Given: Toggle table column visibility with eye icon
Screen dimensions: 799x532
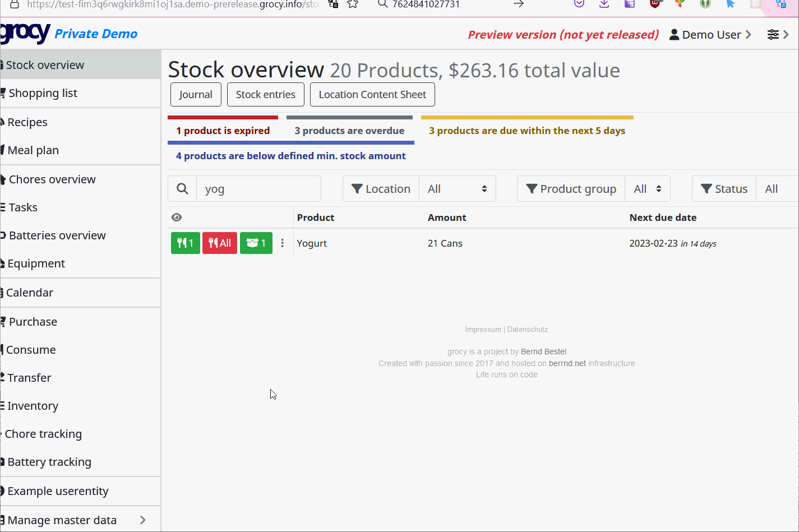Looking at the screenshot, I should pos(177,217).
